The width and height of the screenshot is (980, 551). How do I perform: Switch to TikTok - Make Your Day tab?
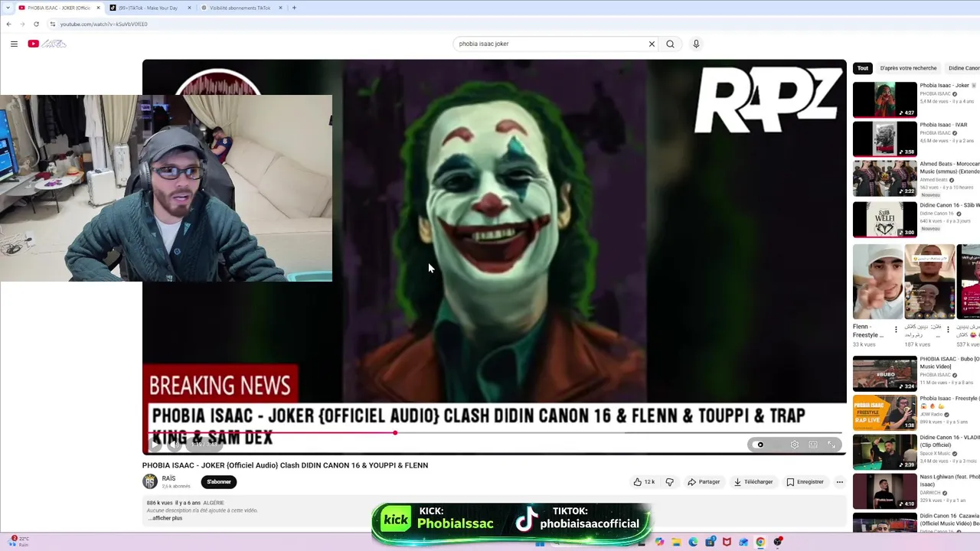coord(148,8)
